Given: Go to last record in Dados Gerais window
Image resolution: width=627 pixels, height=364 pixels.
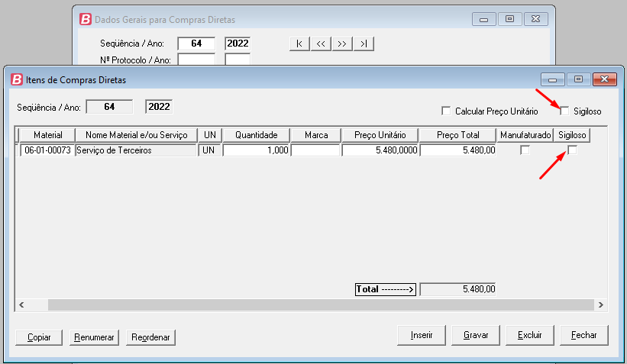Looking at the screenshot, I should (364, 44).
